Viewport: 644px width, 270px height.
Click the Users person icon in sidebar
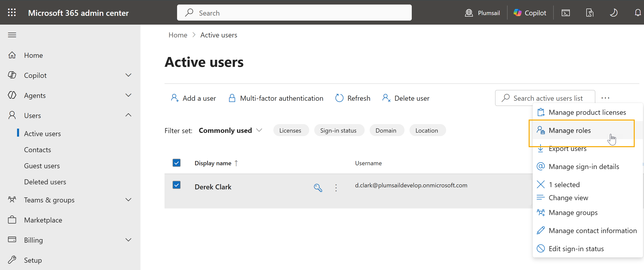(x=12, y=115)
